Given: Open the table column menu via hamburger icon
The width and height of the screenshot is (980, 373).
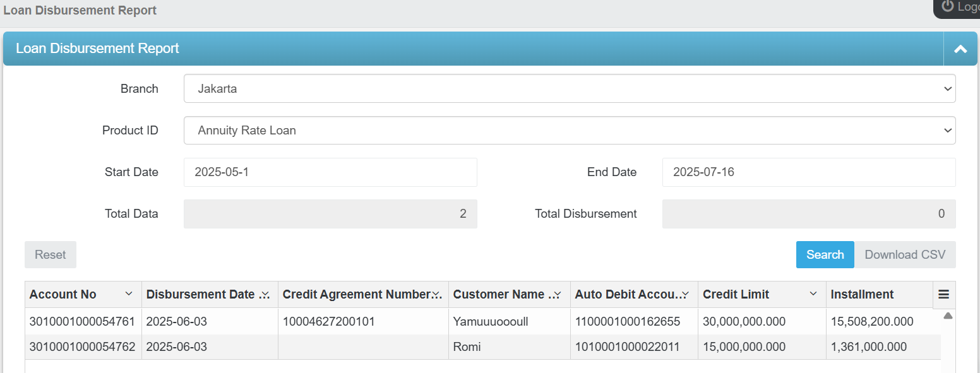Looking at the screenshot, I should [x=943, y=294].
